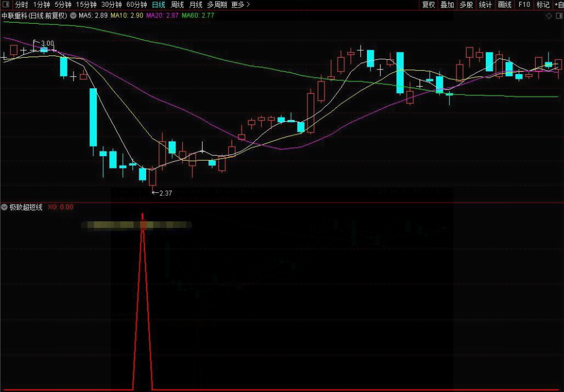Click the MA60: 2.77 label

click(x=198, y=15)
